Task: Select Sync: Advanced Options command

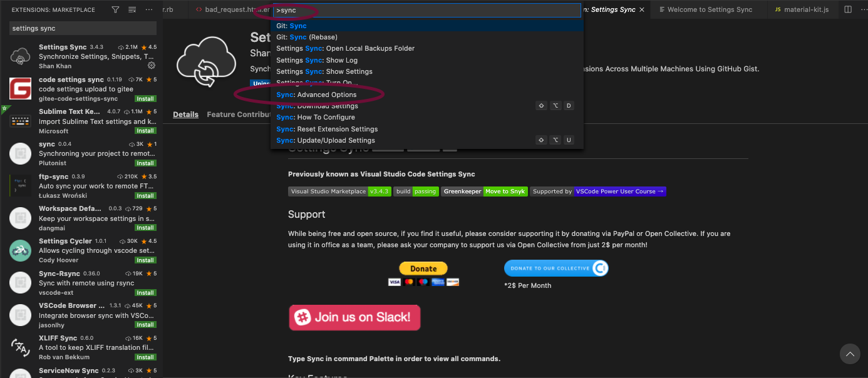Action: [x=427, y=94]
